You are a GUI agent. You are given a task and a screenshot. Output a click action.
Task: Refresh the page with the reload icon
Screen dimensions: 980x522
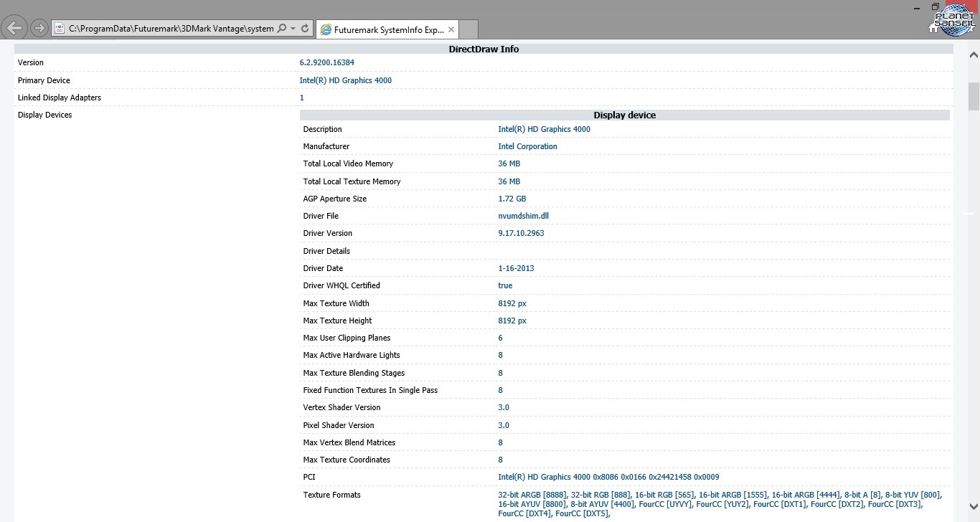(305, 29)
